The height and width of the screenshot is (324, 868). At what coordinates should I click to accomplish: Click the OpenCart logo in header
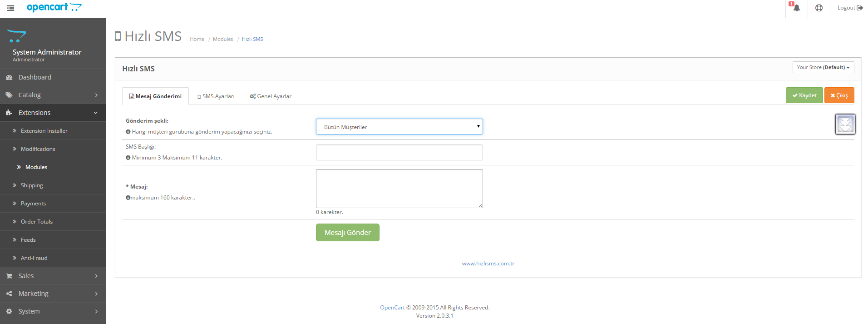[x=54, y=7]
